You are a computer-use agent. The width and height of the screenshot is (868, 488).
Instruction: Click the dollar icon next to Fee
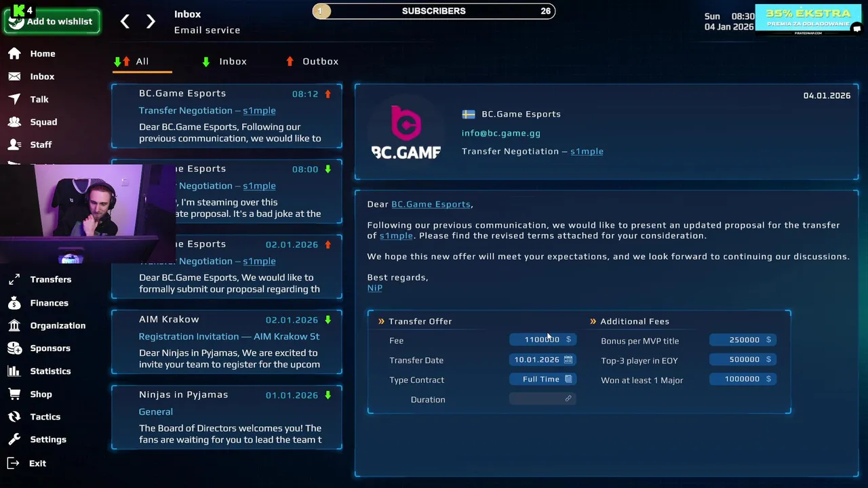click(x=568, y=340)
